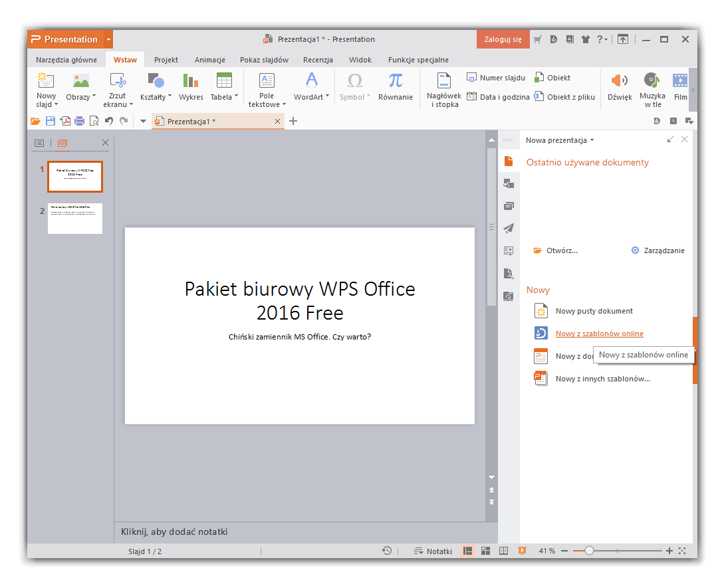
Task: Open the Animacje tab
Action: point(209,60)
